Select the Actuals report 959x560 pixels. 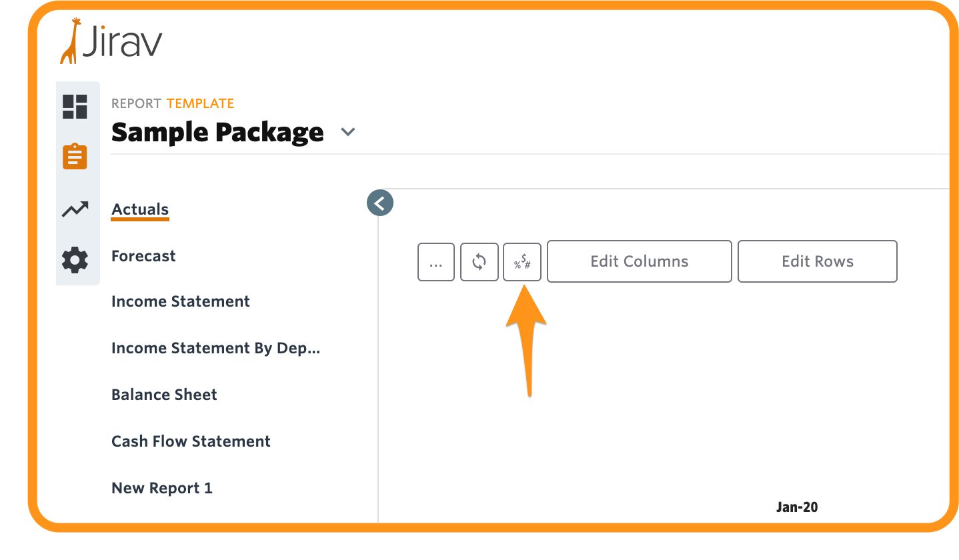coord(140,209)
